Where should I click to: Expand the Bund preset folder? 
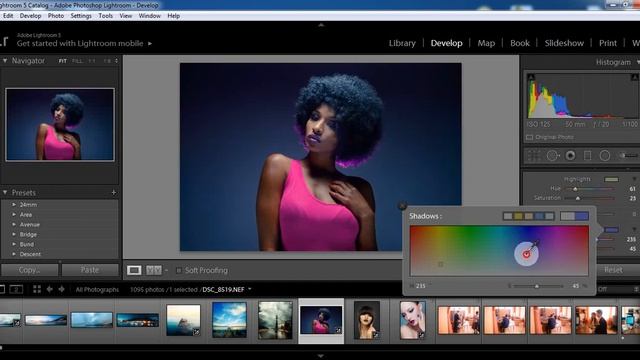[x=14, y=244]
